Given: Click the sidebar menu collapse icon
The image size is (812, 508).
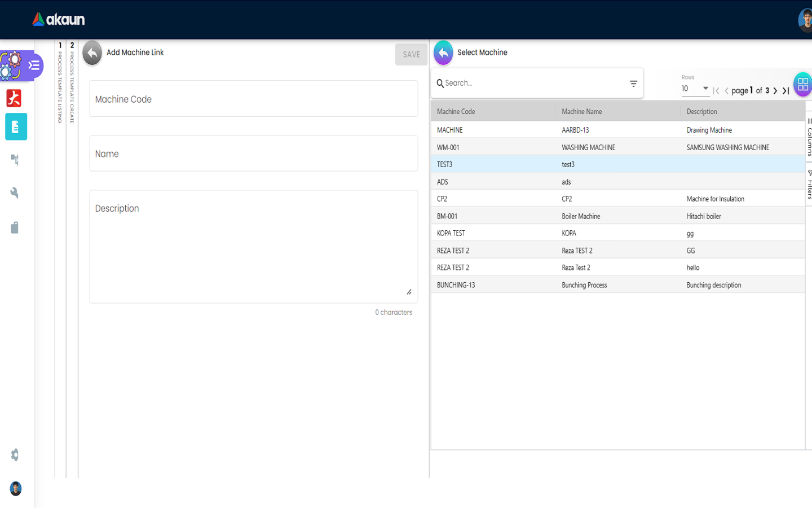Looking at the screenshot, I should click(34, 65).
